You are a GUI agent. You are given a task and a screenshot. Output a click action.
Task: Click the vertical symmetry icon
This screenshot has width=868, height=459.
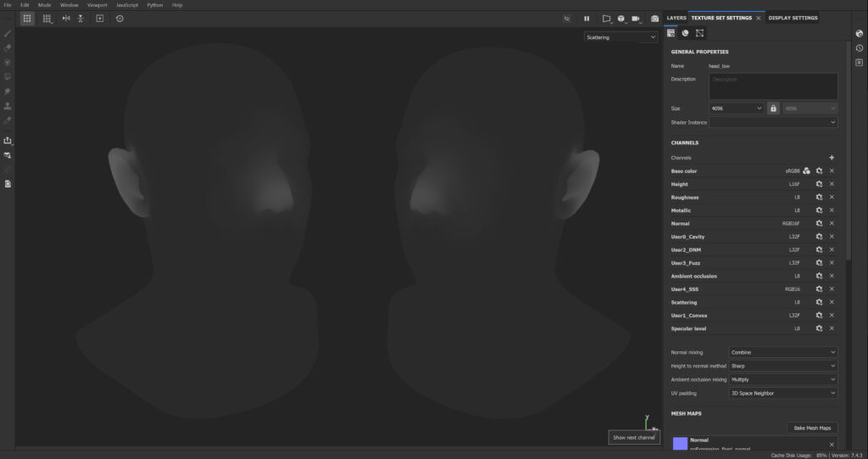[81, 19]
